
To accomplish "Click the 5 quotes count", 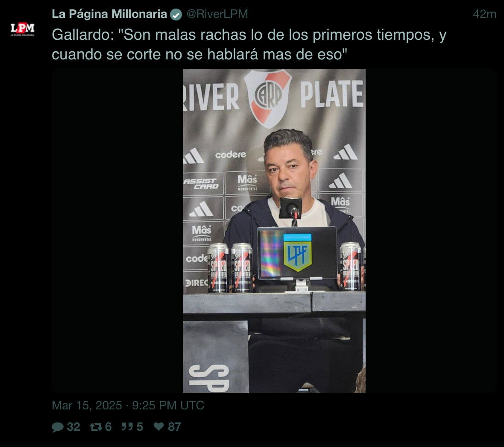I will (140, 427).
